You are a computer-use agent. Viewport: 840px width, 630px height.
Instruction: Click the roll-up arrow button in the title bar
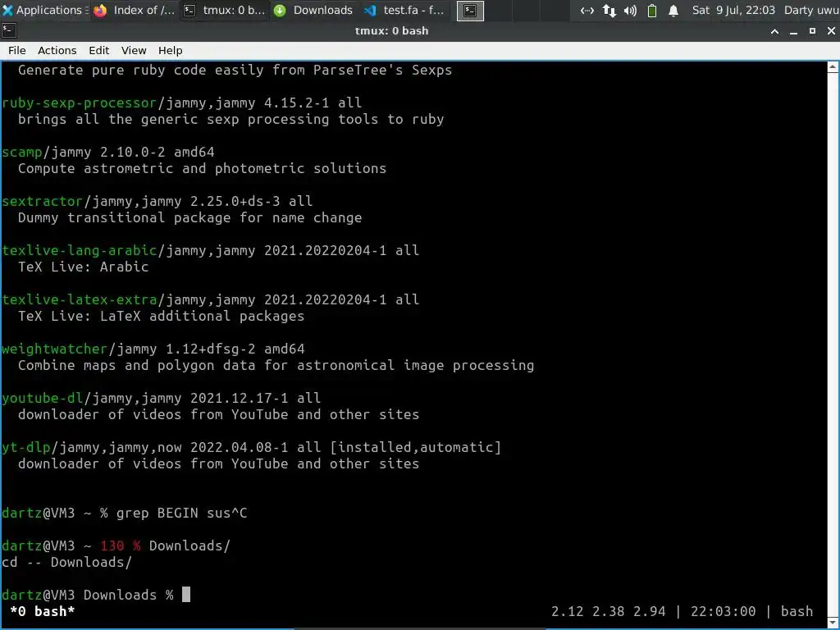774,31
